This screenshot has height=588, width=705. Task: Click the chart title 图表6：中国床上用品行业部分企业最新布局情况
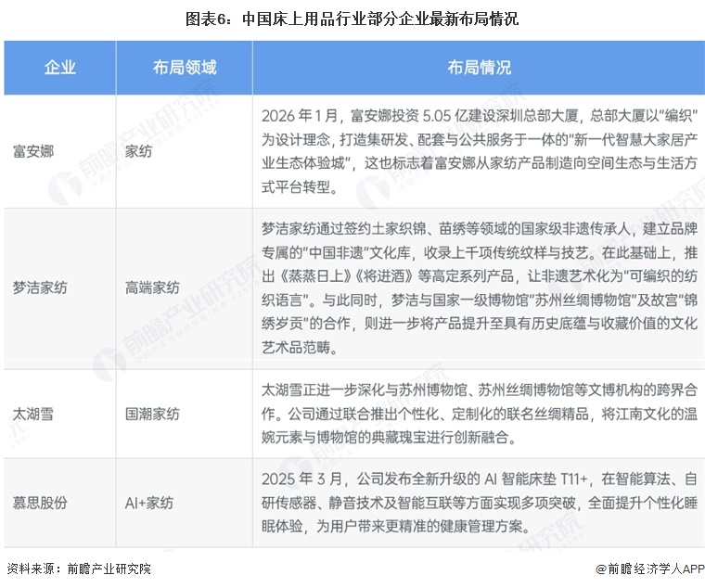352,19
